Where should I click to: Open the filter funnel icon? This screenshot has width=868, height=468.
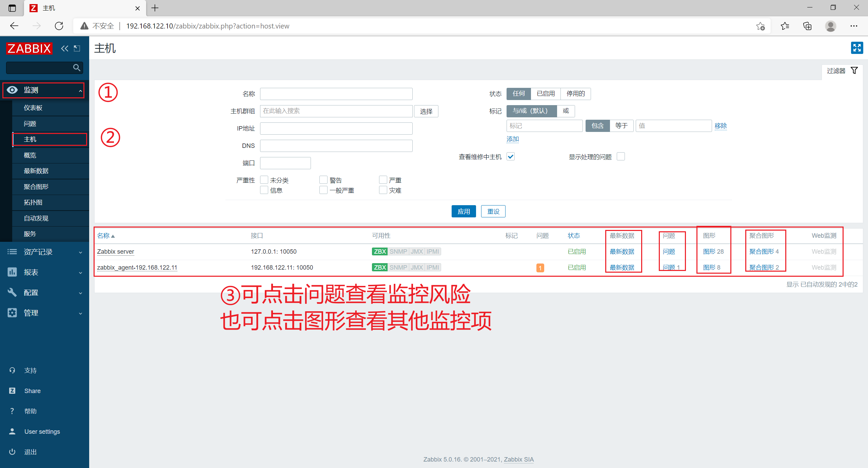[854, 71]
